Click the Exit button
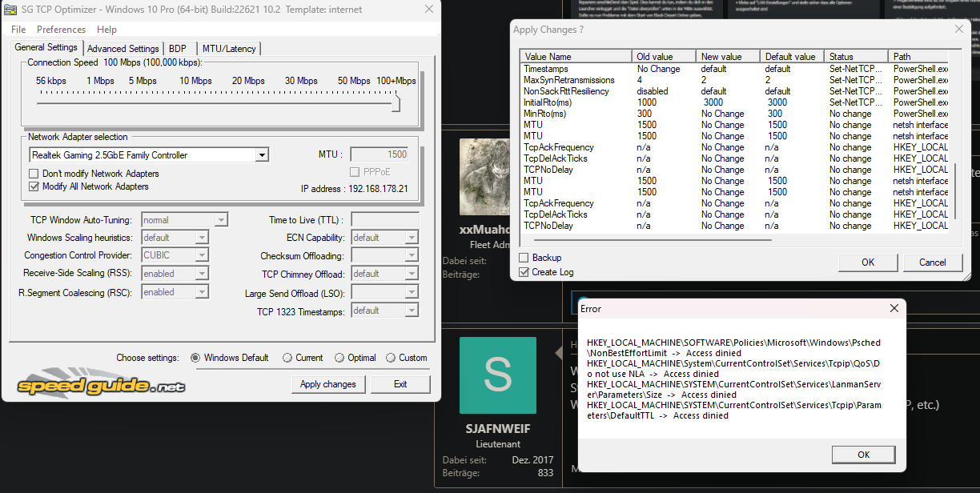The image size is (980, 493). (x=400, y=384)
